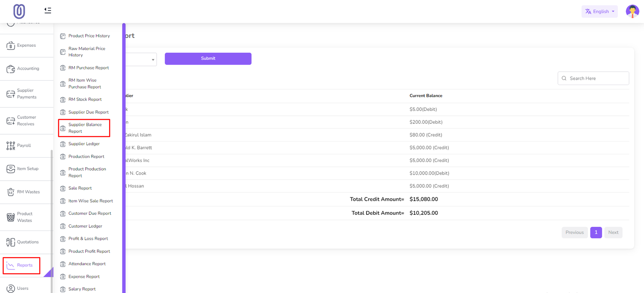
Task: Click the Expenses icon in sidebar
Action: pos(11,46)
